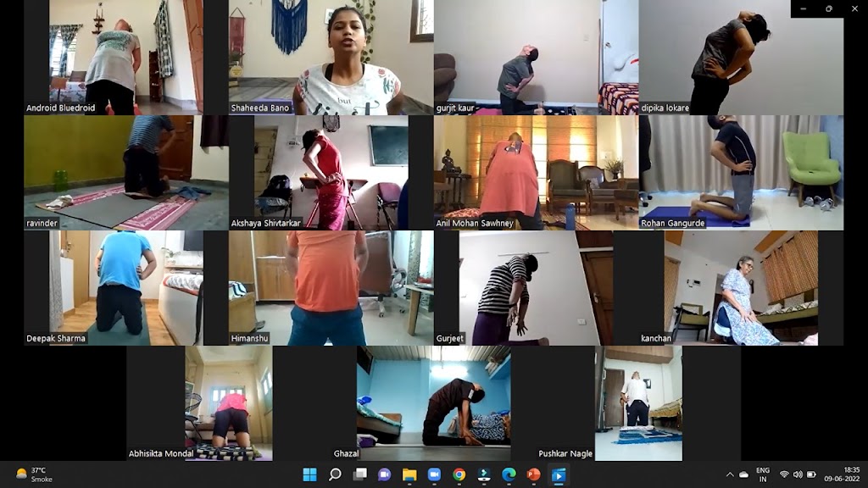Click the active video player taskbar icon
The height and width of the screenshot is (488, 868).
pyautogui.click(x=558, y=474)
